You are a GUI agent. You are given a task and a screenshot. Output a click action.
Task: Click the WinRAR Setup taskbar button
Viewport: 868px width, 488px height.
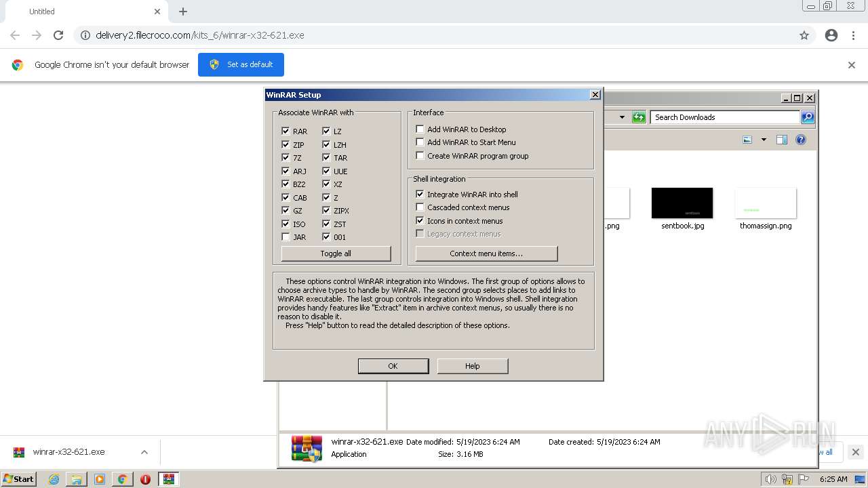coord(169,479)
